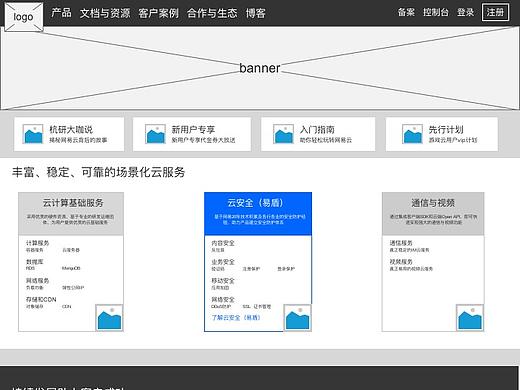Open the 入门指南 card title

(x=317, y=129)
